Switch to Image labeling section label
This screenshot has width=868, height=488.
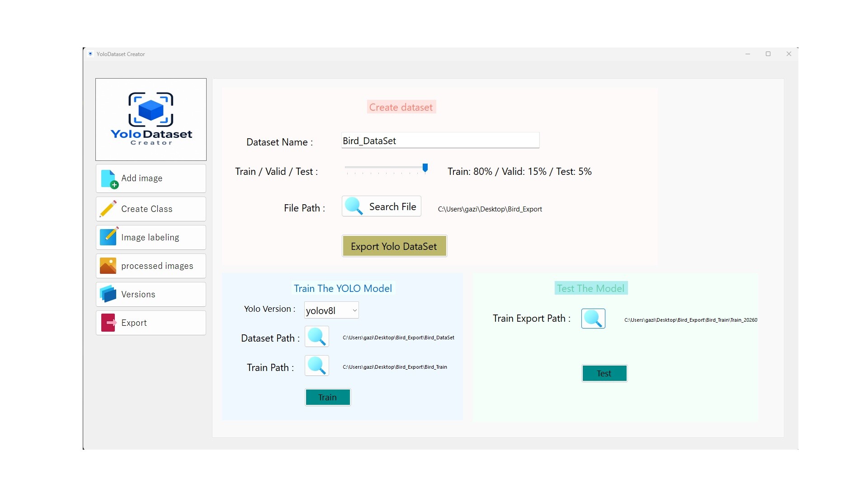click(150, 237)
